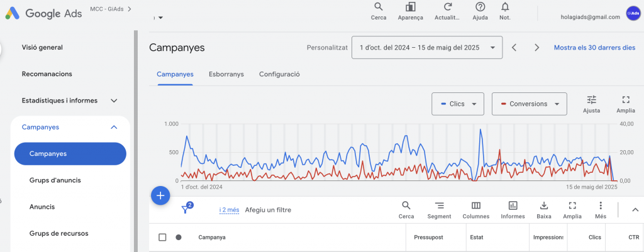
Task: Tick the select-all checkbox in table header
Action: click(162, 238)
